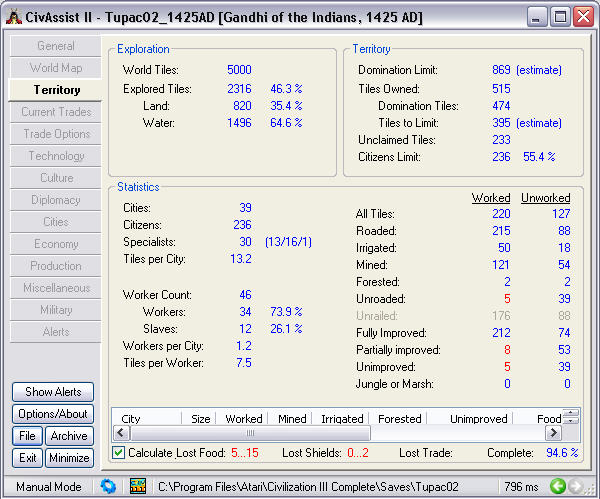Go to the Cities tab
600x499 pixels.
point(56,222)
